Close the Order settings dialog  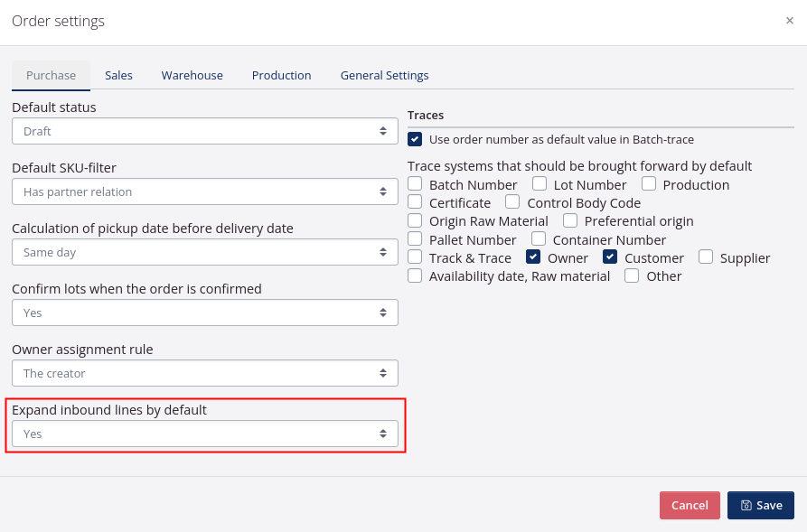(790, 21)
